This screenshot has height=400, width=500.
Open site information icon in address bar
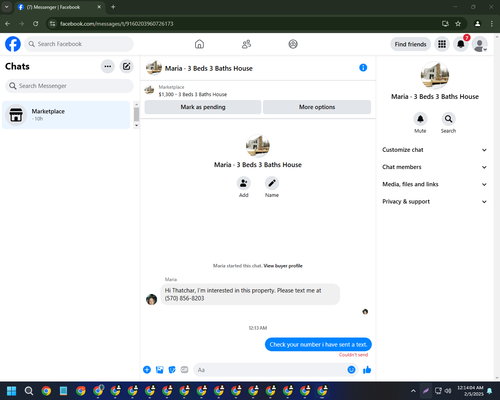tap(52, 24)
